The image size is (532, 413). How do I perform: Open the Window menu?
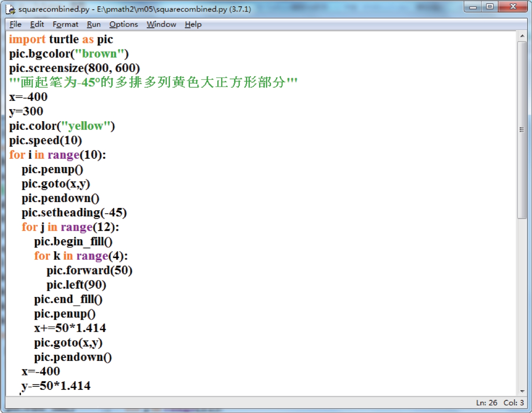click(x=161, y=24)
